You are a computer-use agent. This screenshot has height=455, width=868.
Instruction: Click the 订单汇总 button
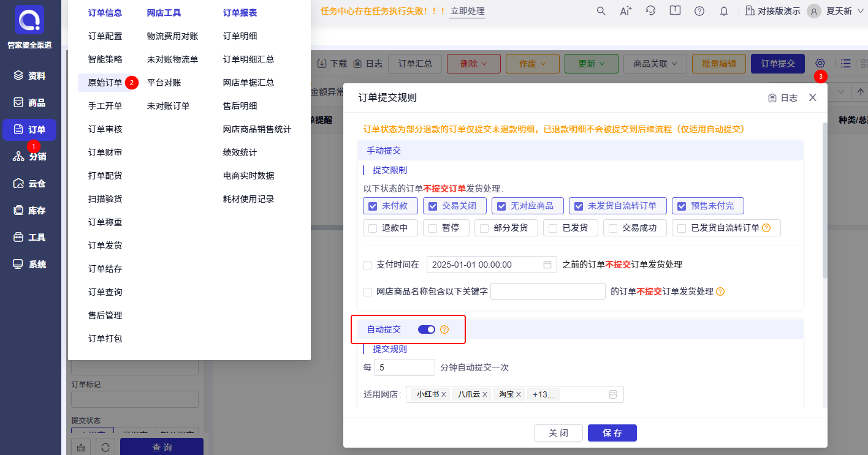pyautogui.click(x=415, y=64)
